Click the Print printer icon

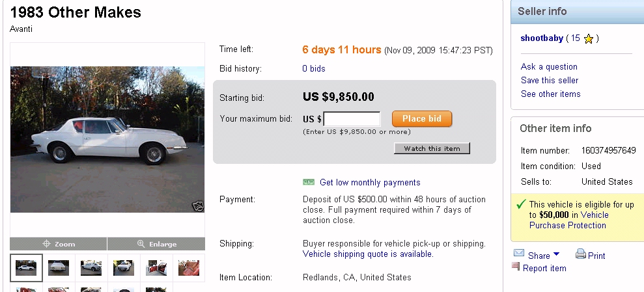[581, 254]
